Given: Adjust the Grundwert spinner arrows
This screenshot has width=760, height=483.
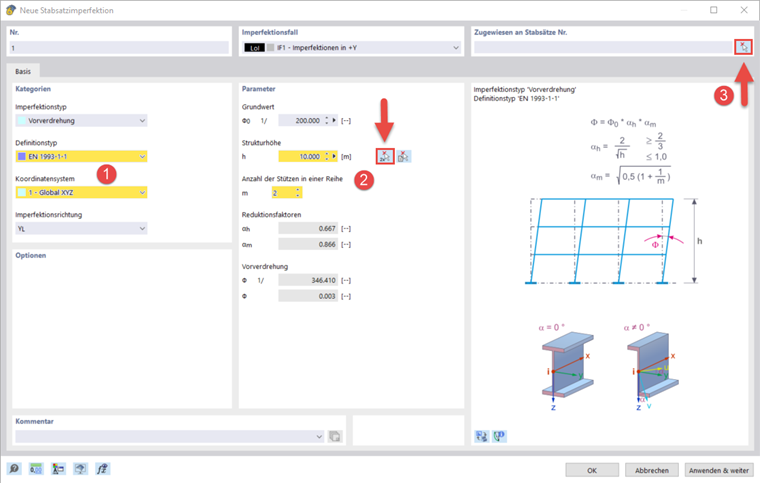Looking at the screenshot, I should 327,120.
